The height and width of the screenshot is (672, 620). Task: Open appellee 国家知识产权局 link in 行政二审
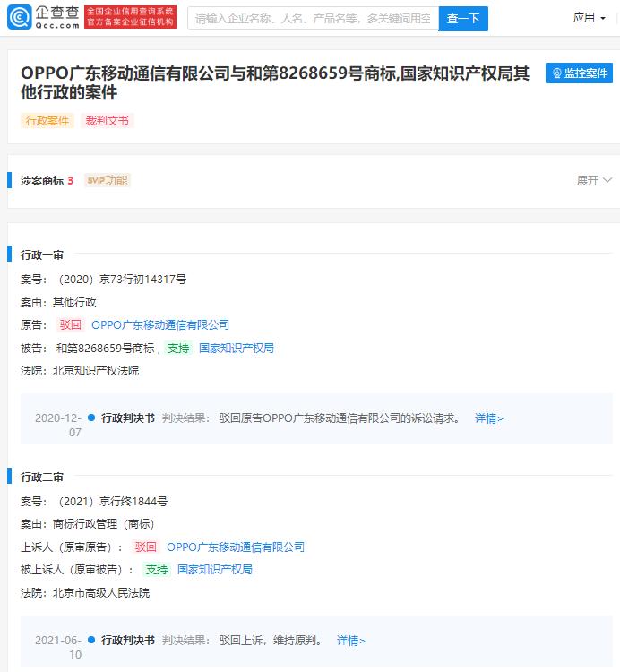coord(215,570)
